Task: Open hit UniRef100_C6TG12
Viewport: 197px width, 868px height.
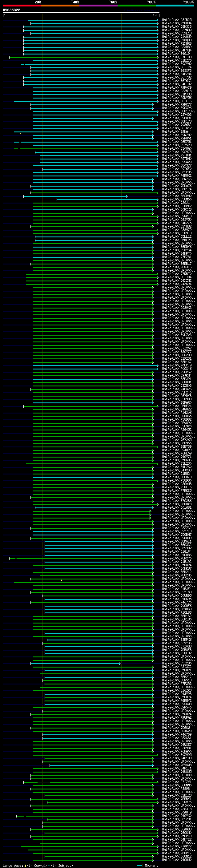Action: coord(177,128)
